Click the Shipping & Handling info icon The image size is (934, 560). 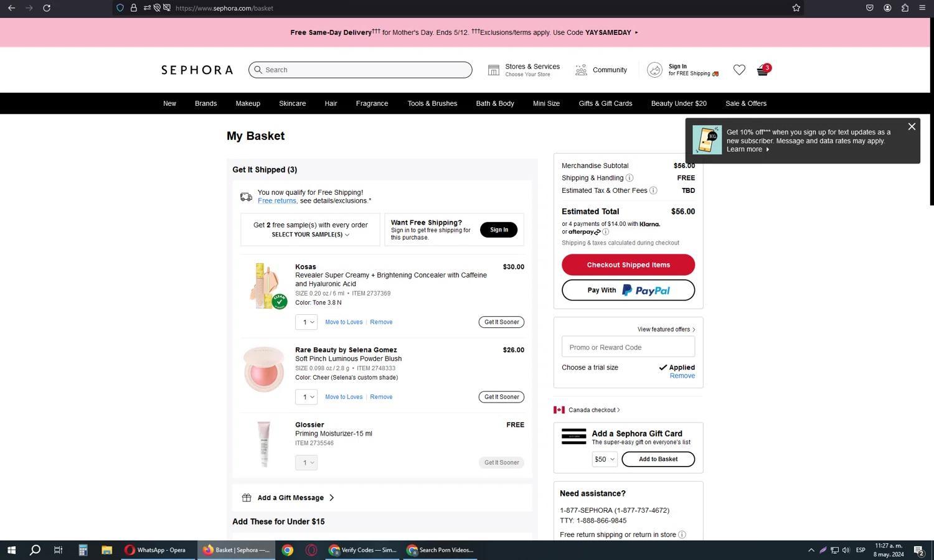pos(630,178)
